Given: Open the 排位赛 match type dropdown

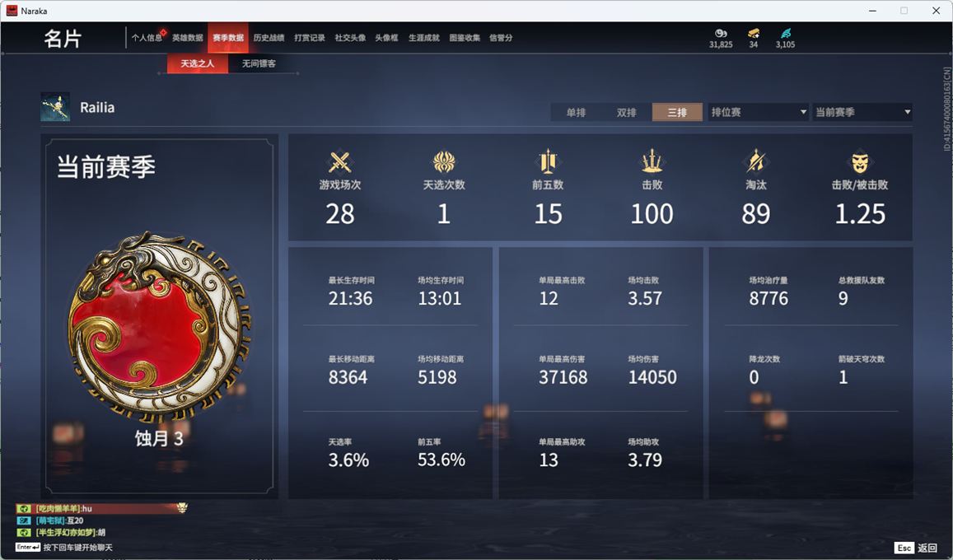Looking at the screenshot, I should tap(758, 112).
